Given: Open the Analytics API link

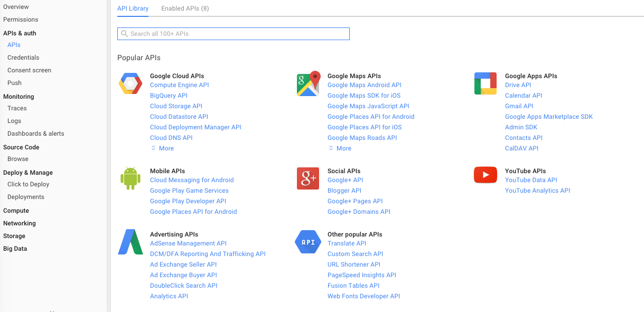Looking at the screenshot, I should tap(169, 296).
